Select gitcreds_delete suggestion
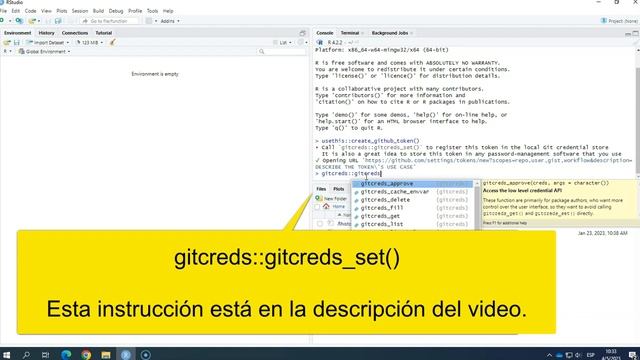640x360 pixels. coord(412,200)
